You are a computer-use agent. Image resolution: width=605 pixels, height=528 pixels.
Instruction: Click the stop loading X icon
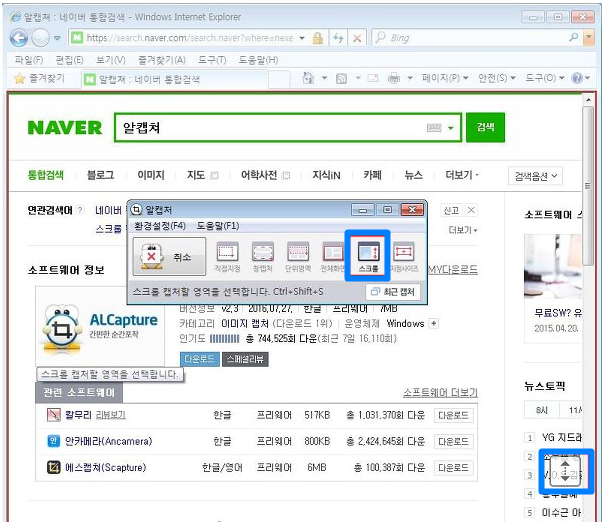[x=357, y=38]
